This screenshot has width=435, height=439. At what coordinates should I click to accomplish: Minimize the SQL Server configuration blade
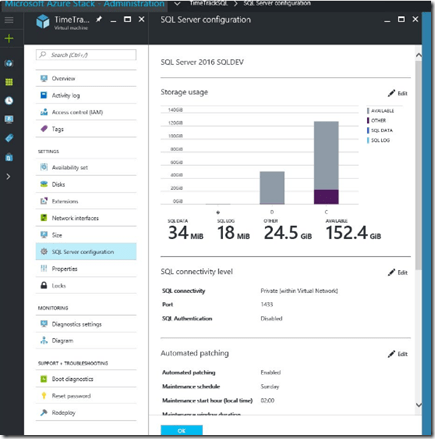click(x=387, y=21)
